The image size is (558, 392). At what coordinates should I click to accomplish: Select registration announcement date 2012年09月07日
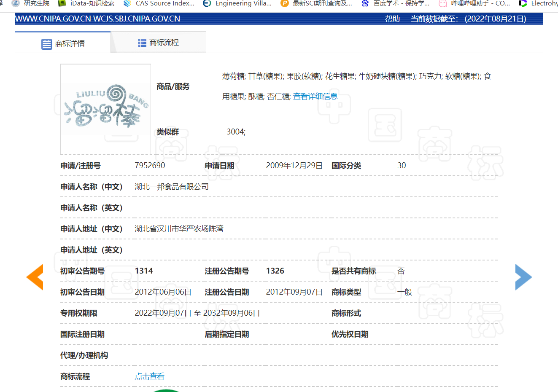[294, 292]
